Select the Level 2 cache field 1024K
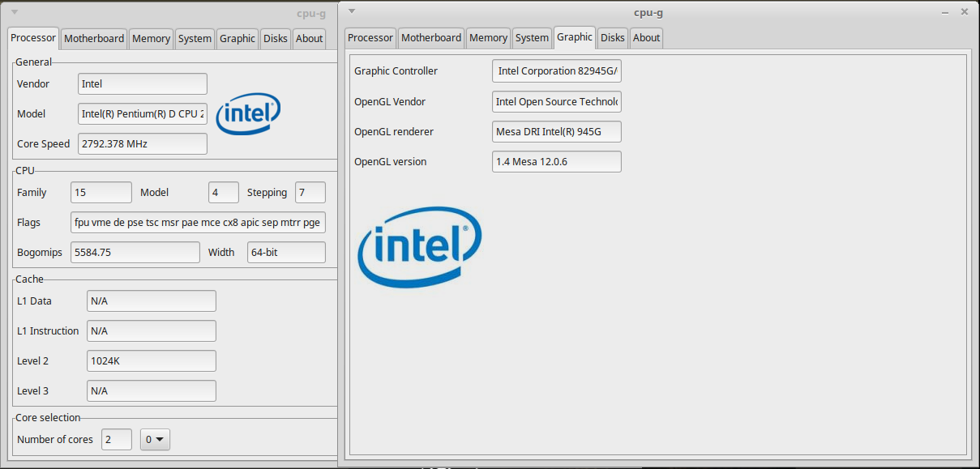Screen dimensions: 980x469 152,361
